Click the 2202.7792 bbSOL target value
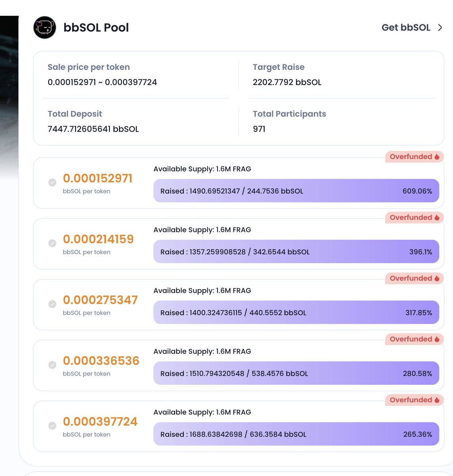 click(287, 82)
